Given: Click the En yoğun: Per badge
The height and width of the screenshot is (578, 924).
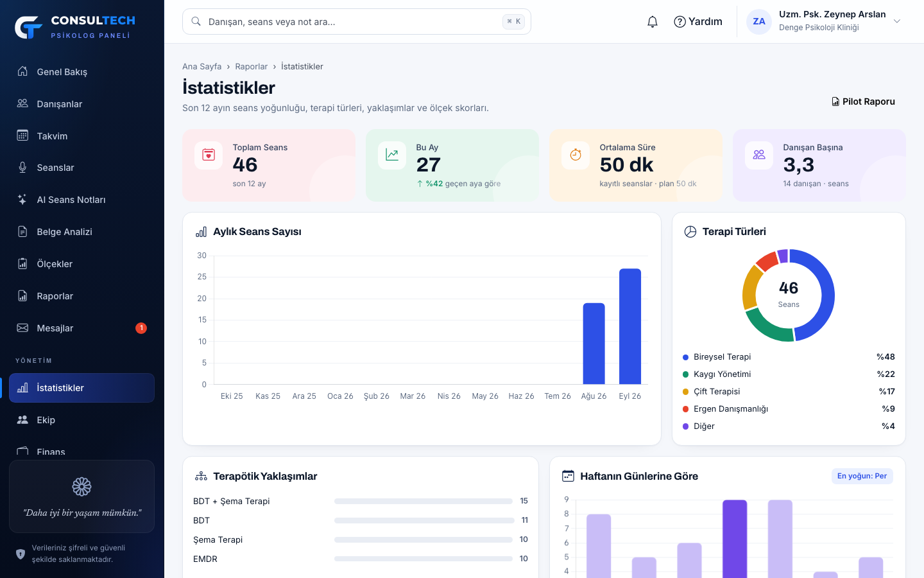Looking at the screenshot, I should pyautogui.click(x=862, y=476).
